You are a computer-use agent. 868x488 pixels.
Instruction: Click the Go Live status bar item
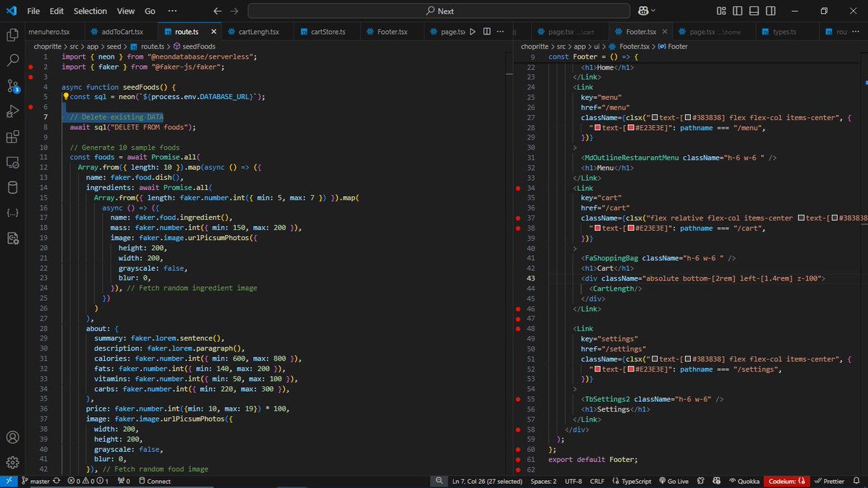[x=673, y=481]
